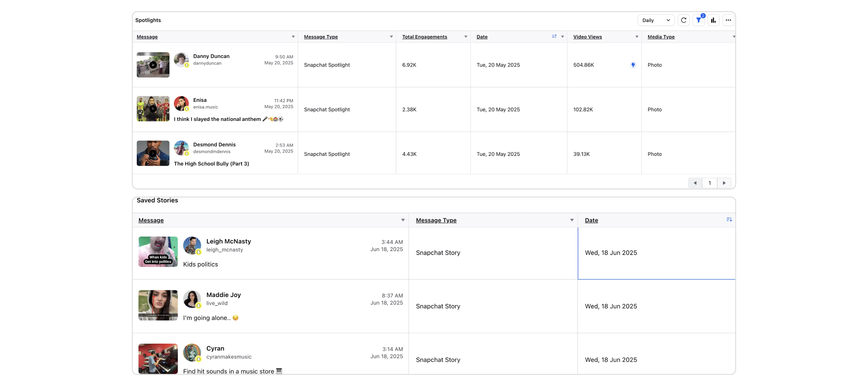The image size is (868, 386).
Task: Open Saved Stories Message Type column dropdown
Action: coord(572,220)
